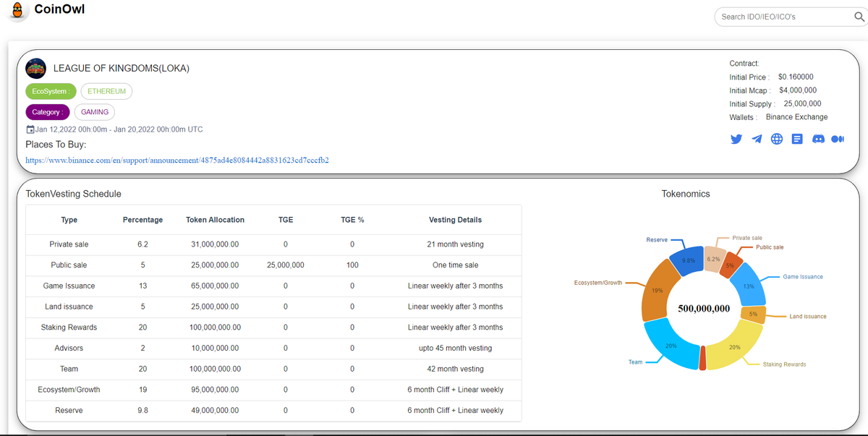The height and width of the screenshot is (436, 868).
Task: Click the Initial Supply 25,000,000 value
Action: (802, 103)
